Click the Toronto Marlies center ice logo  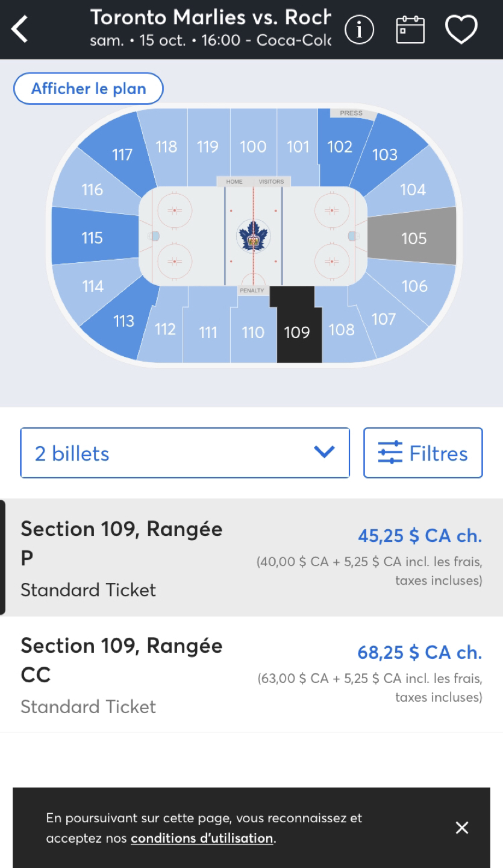[254, 235]
